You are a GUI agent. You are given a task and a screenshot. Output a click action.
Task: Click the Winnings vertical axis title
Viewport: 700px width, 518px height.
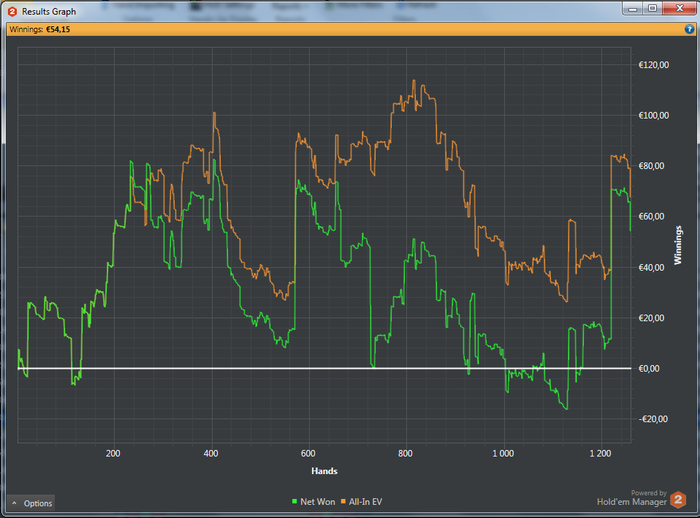678,245
